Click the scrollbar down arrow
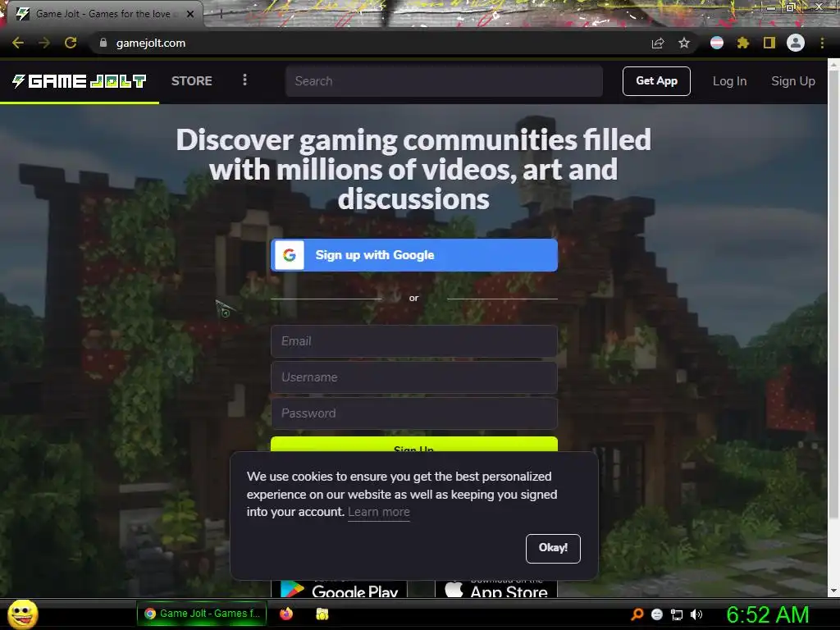This screenshot has height=630, width=840. 833,591
